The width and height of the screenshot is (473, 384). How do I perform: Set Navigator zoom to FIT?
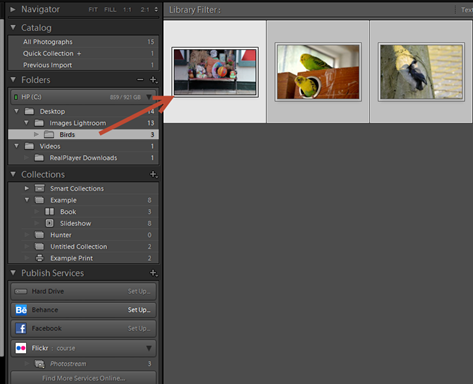pos(93,10)
